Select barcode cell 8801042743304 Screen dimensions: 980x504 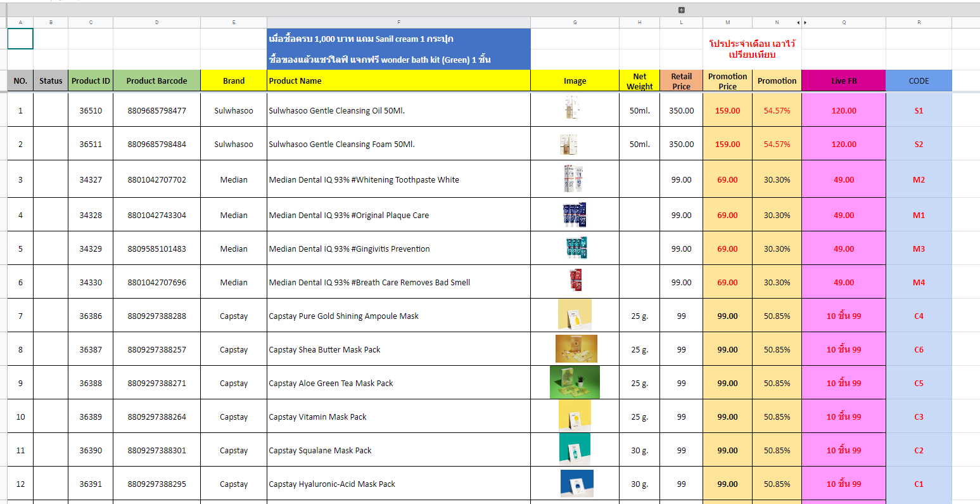pos(156,215)
